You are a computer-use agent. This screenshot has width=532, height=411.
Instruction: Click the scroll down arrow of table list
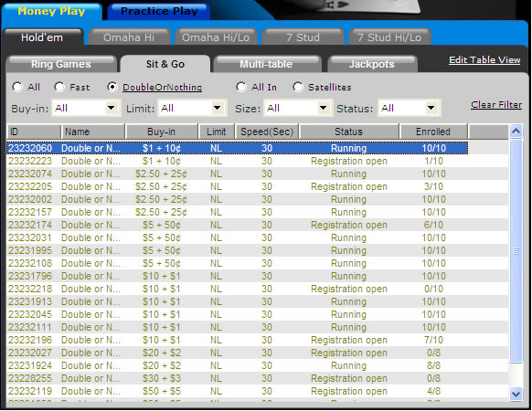516,394
